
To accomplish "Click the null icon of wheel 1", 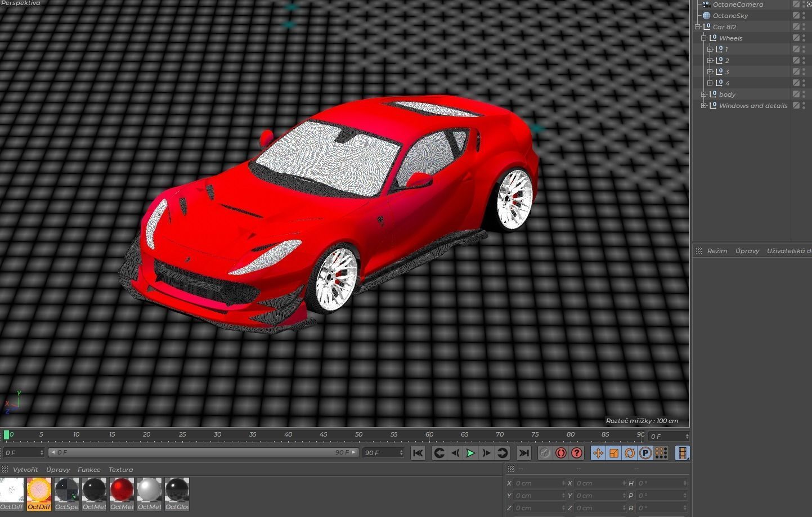I will [719, 50].
